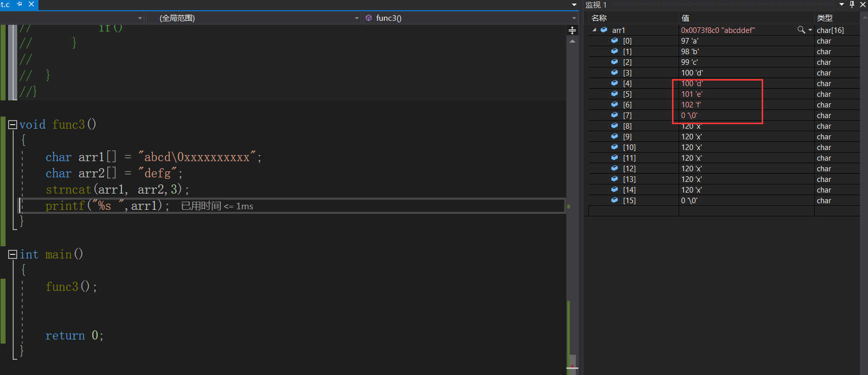Image resolution: width=868 pixels, height=375 pixels.
Task: Click the 值 column header
Action: [685, 18]
